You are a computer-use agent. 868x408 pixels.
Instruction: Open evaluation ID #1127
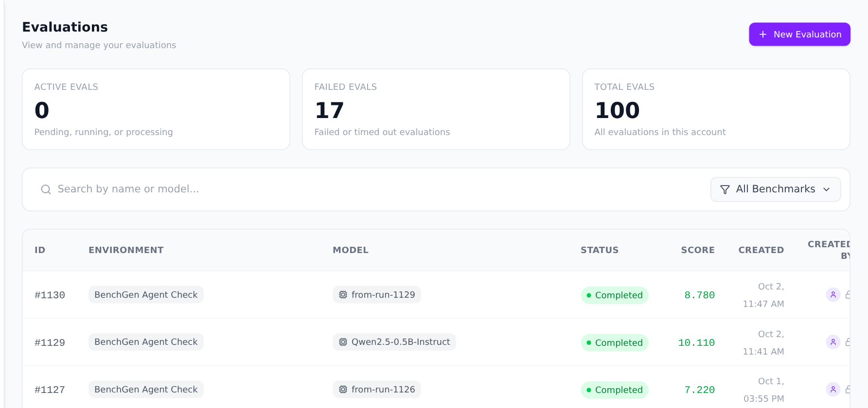point(50,390)
